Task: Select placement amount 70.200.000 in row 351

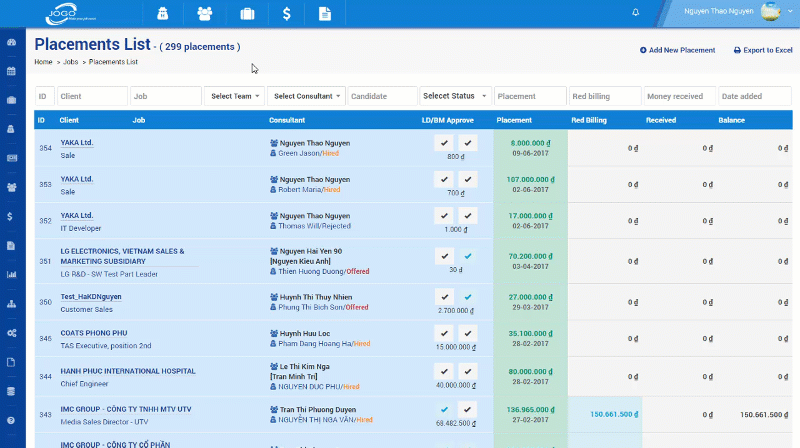Action: (x=531, y=256)
